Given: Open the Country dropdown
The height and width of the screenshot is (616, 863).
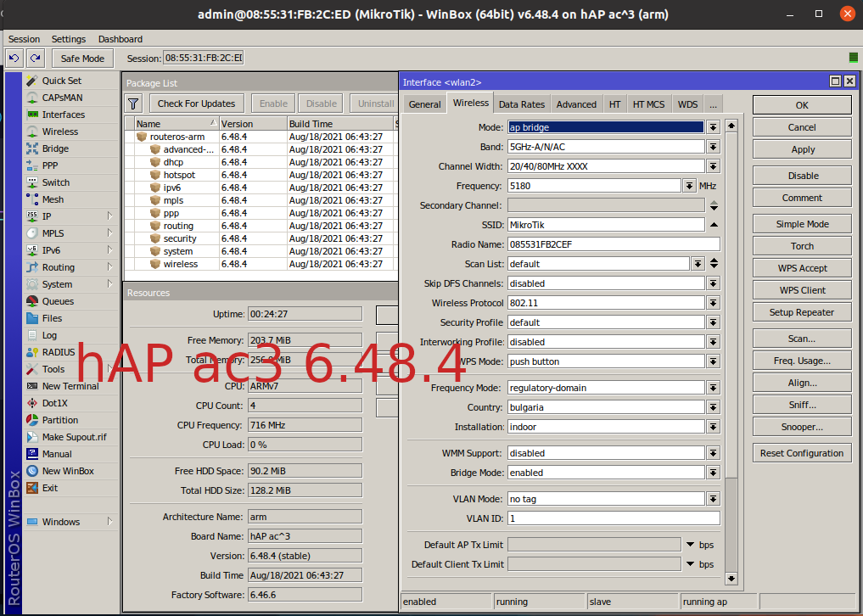Looking at the screenshot, I should tap(713, 407).
